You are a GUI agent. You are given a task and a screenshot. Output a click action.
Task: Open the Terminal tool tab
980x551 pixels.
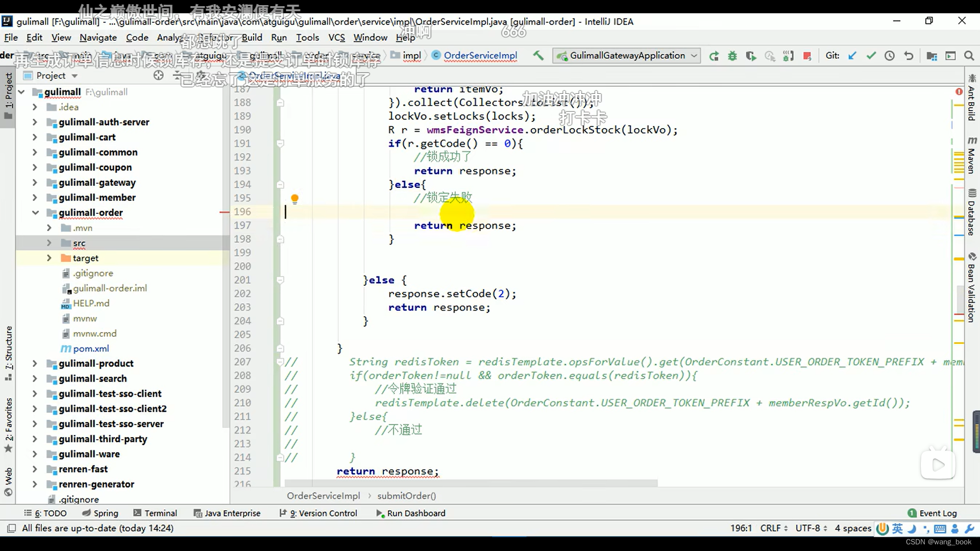coord(155,513)
